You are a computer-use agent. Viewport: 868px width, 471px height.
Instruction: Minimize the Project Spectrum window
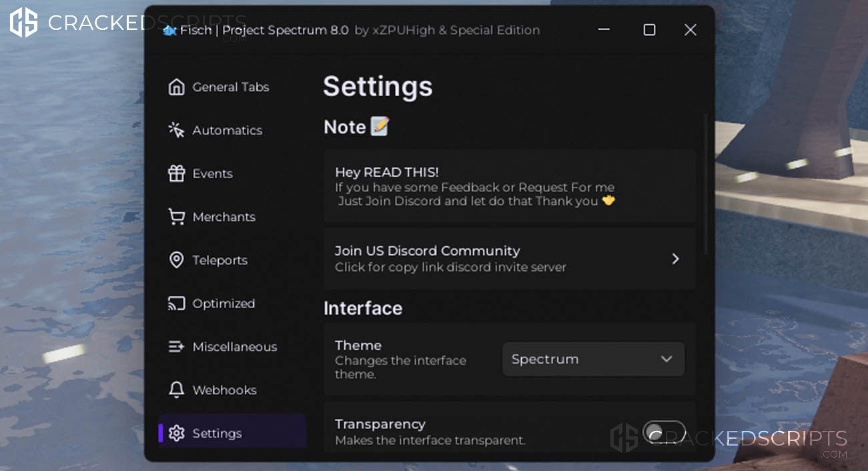(604, 30)
